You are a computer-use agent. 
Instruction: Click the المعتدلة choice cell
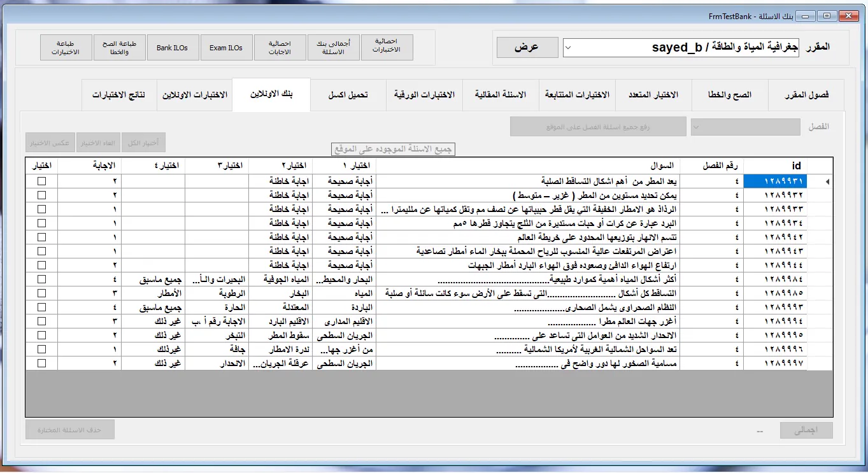coord(280,307)
